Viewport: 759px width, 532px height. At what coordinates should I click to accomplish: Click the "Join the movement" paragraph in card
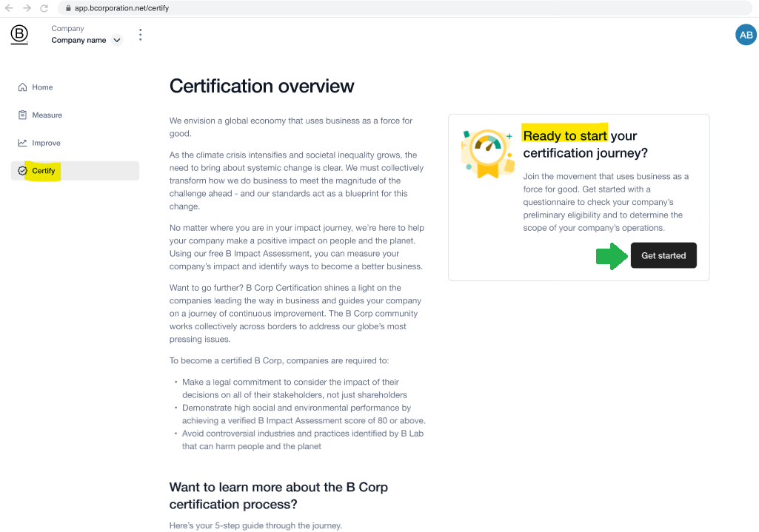[606, 202]
